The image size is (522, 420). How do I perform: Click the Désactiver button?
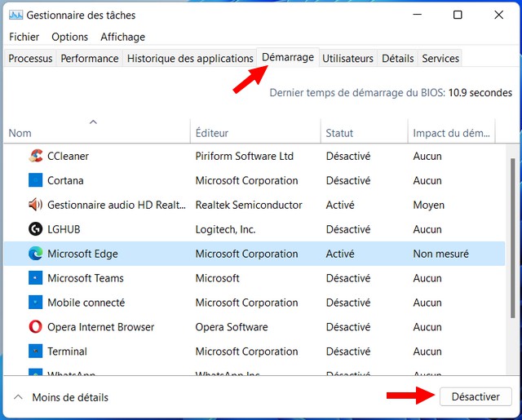click(476, 396)
